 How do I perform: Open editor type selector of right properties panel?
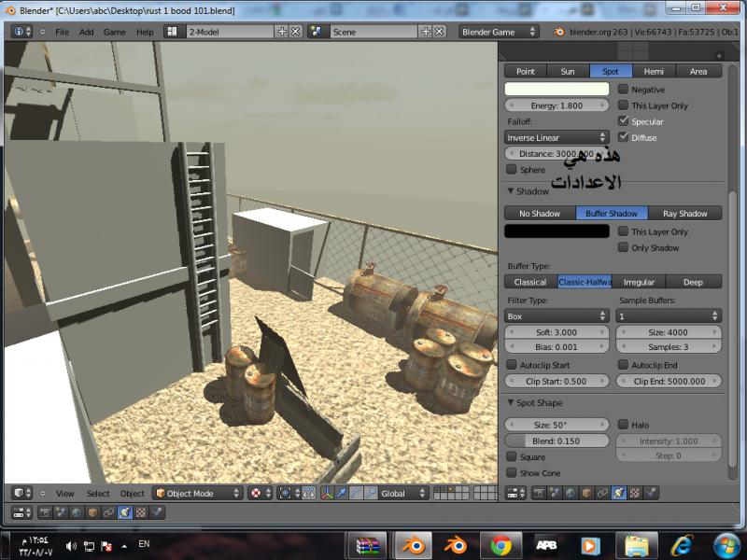point(515,493)
